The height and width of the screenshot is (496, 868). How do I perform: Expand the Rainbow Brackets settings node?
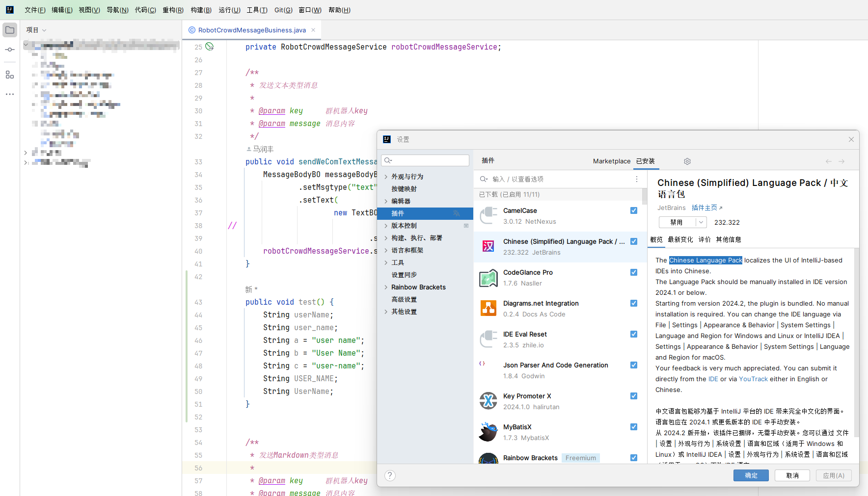pyautogui.click(x=386, y=287)
